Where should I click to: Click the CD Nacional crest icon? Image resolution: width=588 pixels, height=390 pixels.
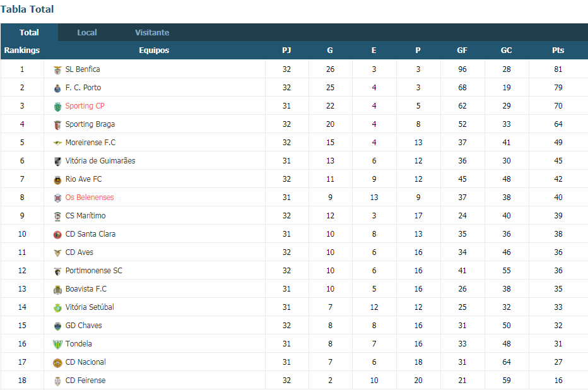(x=57, y=363)
